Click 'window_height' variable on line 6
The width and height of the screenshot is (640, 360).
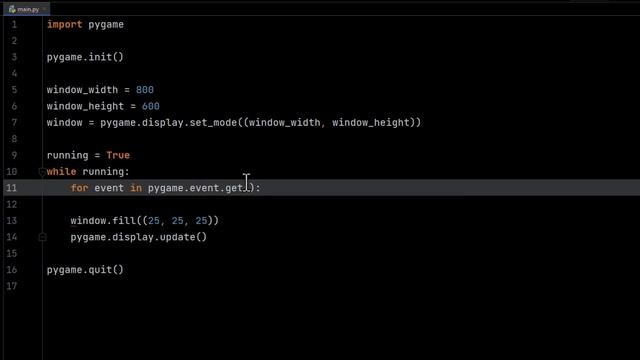85,106
